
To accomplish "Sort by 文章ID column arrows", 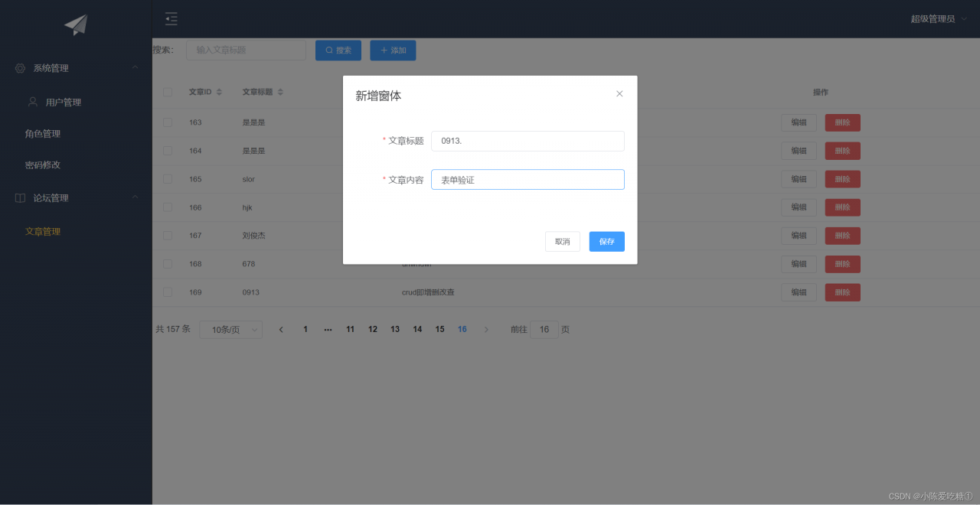I will (x=219, y=92).
